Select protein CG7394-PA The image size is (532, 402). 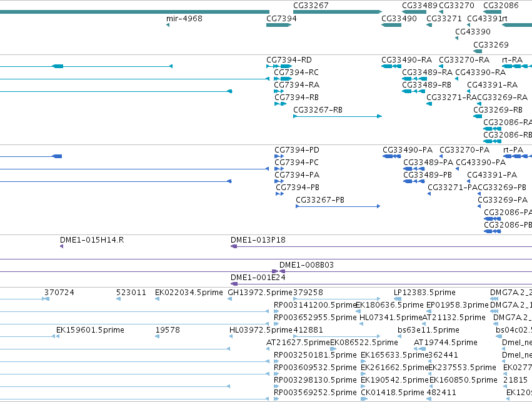pyautogui.click(x=279, y=181)
